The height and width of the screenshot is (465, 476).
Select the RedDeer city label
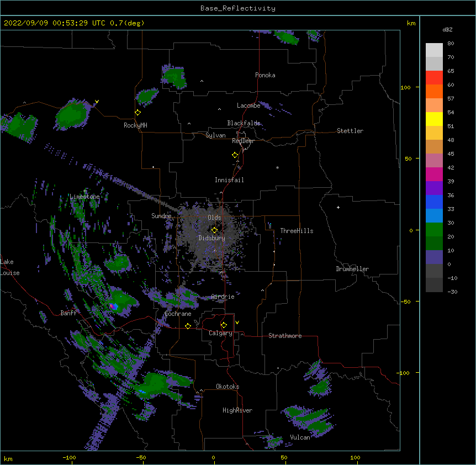243,141
